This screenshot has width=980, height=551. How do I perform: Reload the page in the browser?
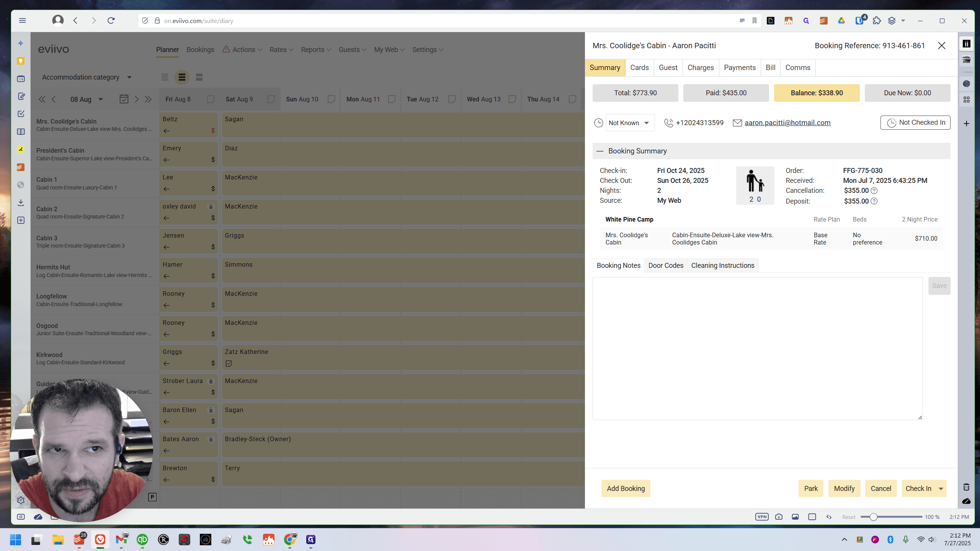pos(111,21)
